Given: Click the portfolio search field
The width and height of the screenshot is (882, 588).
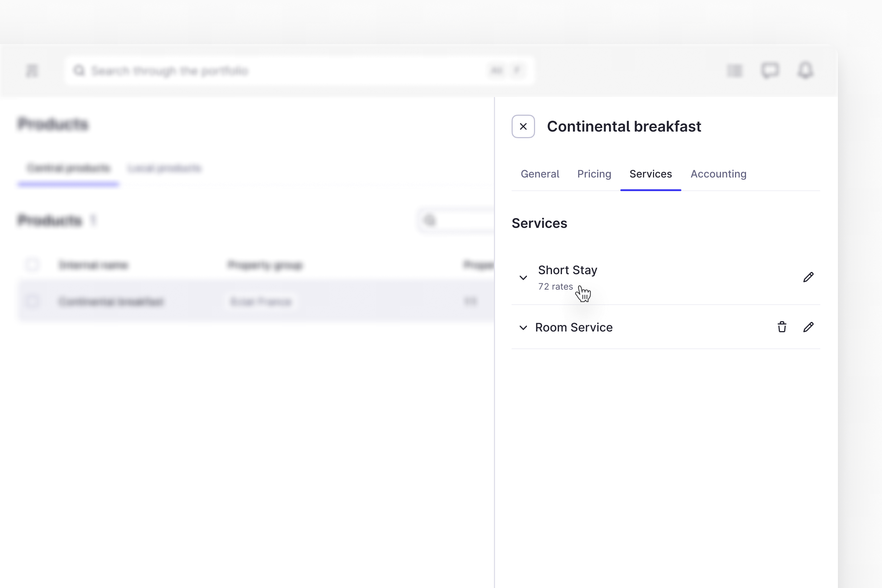Looking at the screenshot, I should (x=285, y=71).
